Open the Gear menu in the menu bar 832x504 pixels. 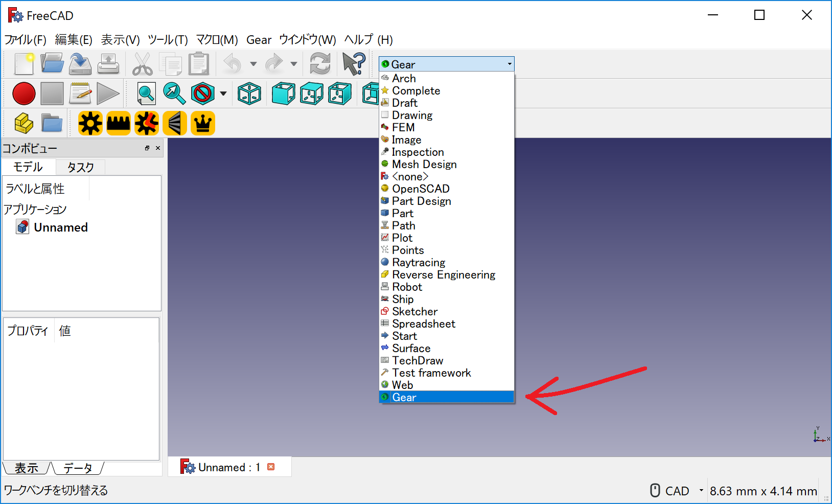tap(259, 40)
